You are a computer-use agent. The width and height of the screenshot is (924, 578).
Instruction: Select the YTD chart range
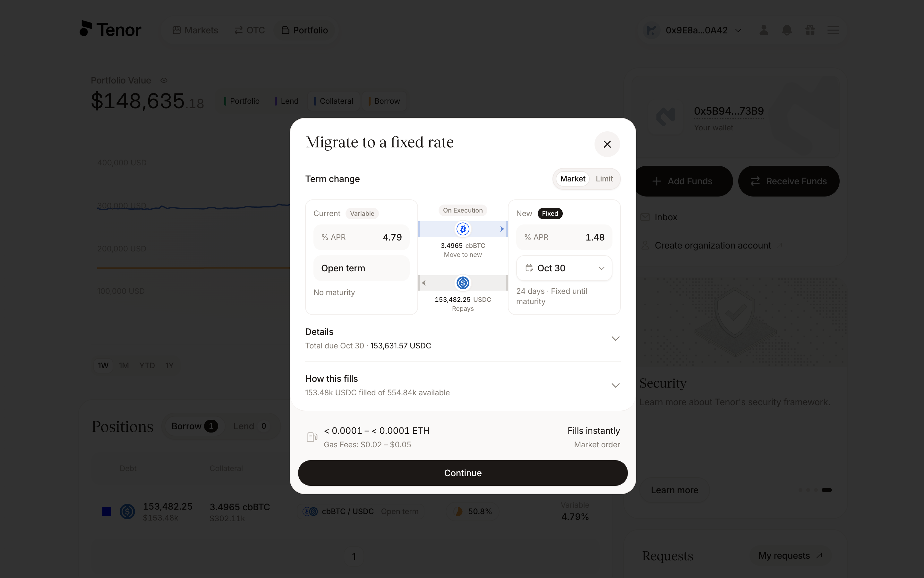pyautogui.click(x=147, y=366)
